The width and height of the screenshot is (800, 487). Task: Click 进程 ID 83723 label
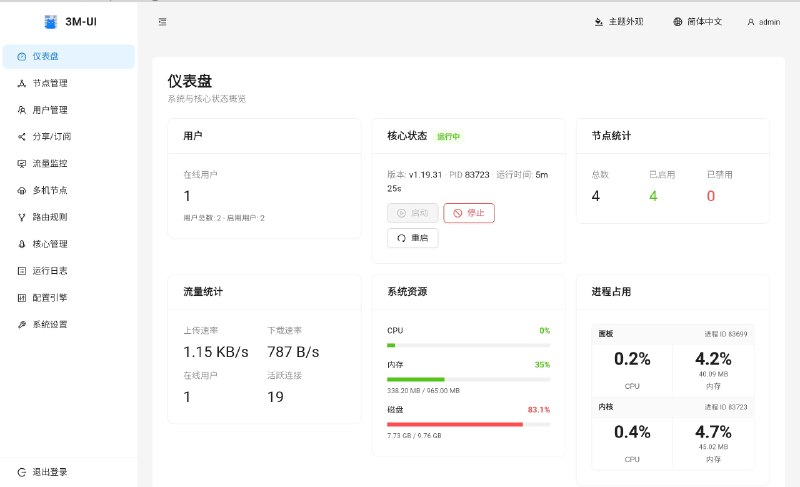pyautogui.click(x=726, y=407)
